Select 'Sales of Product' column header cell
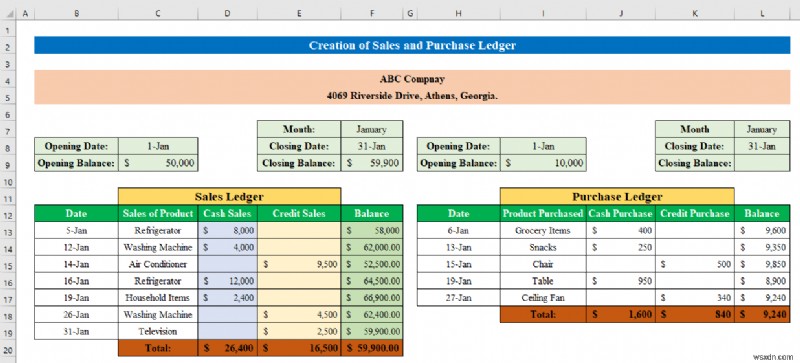This screenshot has width=800, height=363. click(x=158, y=213)
